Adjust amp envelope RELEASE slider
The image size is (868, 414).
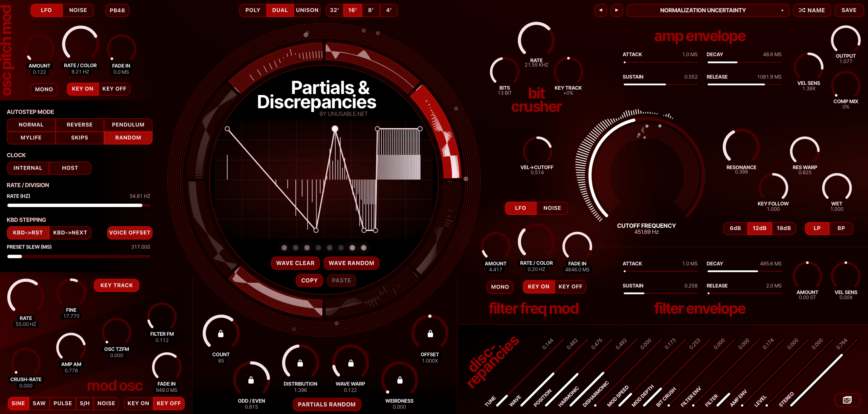[x=744, y=84]
